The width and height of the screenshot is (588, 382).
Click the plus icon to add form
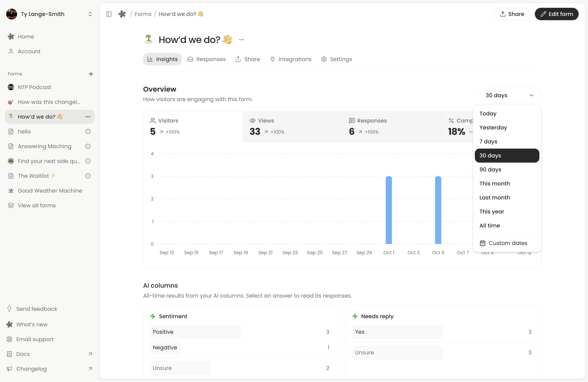tap(91, 74)
